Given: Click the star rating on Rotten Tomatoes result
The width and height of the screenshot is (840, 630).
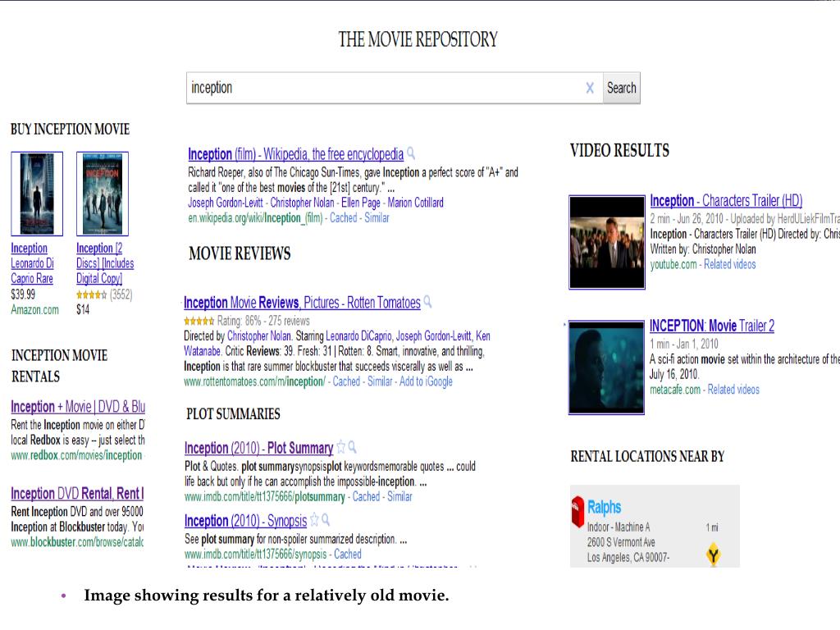Looking at the screenshot, I should pos(199,322).
